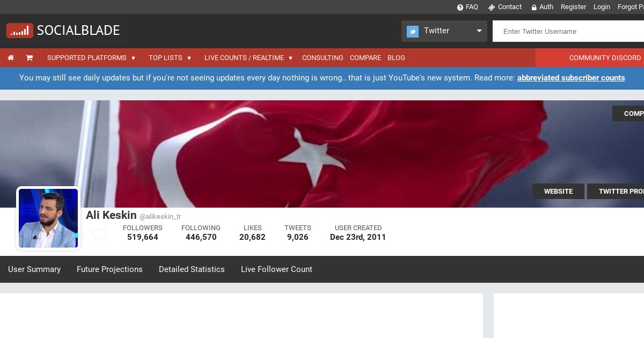
Task: Click the @alikeskin_tr handle
Action: point(160,217)
